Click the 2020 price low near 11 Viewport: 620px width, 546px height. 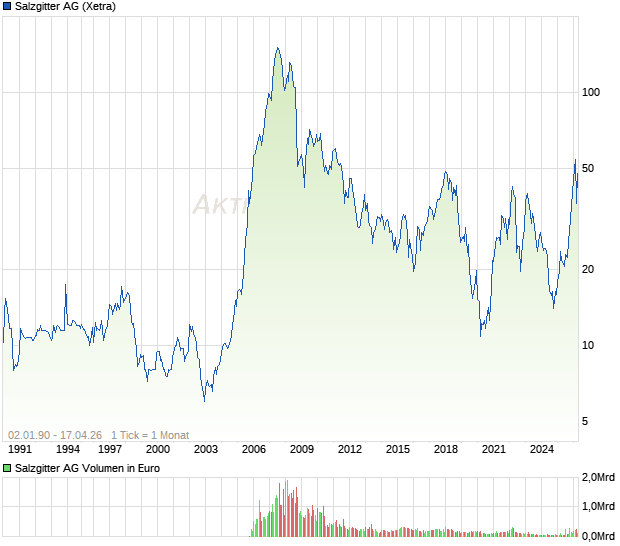pyautogui.click(x=480, y=336)
